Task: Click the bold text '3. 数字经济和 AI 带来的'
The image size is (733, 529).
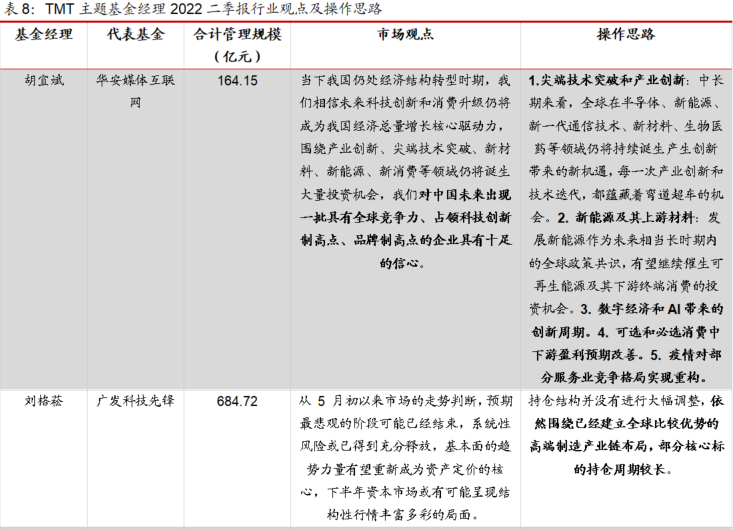Action: [652, 309]
